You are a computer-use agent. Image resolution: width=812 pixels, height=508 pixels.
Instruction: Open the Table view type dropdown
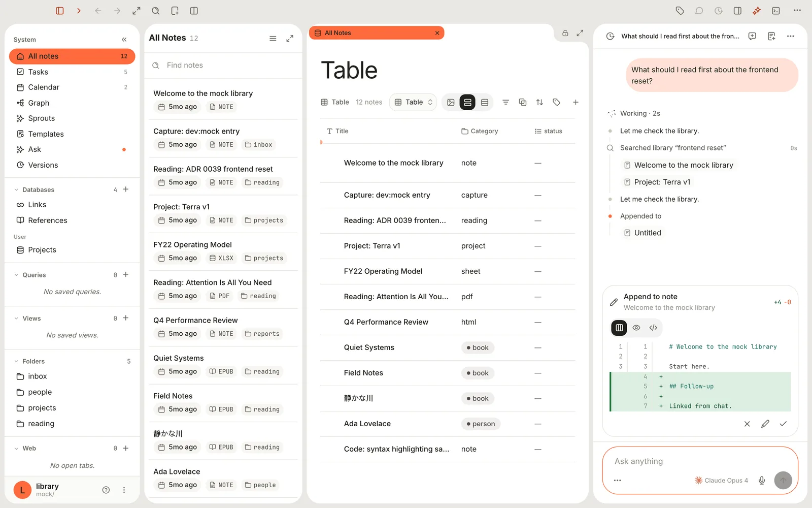(413, 102)
